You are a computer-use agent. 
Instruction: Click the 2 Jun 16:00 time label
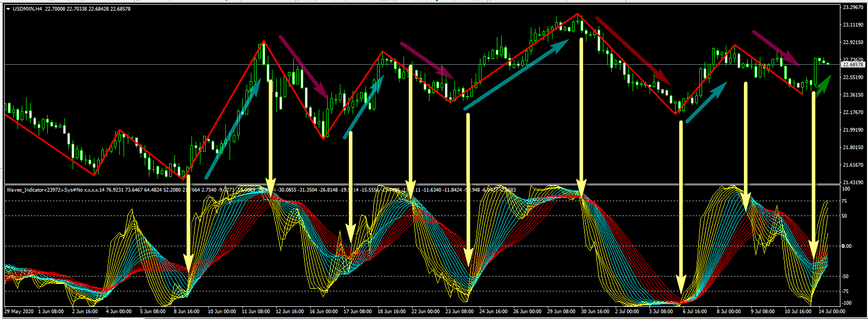point(84,312)
